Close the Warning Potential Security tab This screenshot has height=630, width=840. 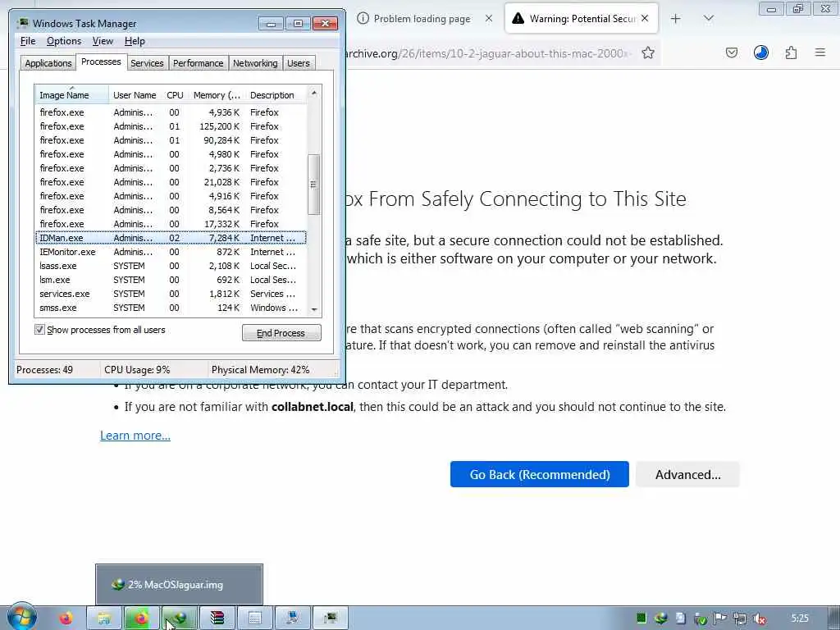point(645,18)
